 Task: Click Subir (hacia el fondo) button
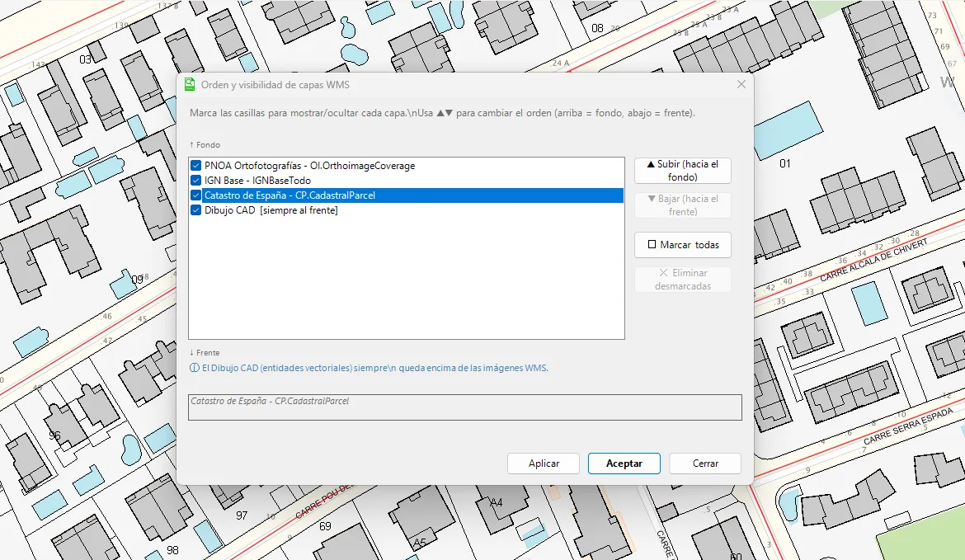click(683, 171)
